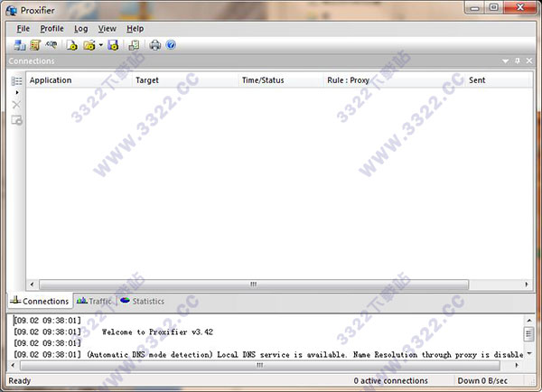The width and height of the screenshot is (542, 392).
Task: Select the 'Automatic DNS mode detection' log line
Action: click(x=268, y=355)
